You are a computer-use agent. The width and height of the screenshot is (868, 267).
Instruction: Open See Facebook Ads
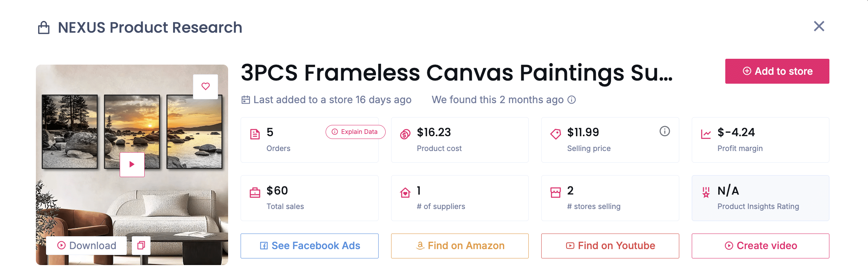tap(310, 246)
